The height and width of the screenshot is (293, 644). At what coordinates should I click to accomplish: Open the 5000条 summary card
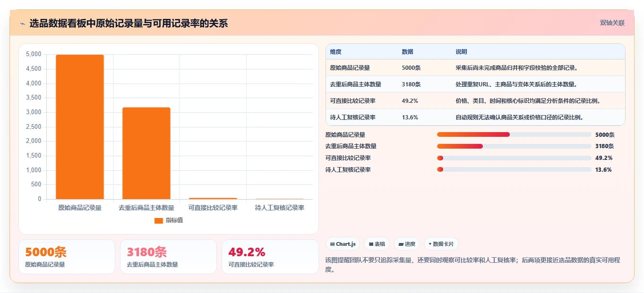[67, 257]
